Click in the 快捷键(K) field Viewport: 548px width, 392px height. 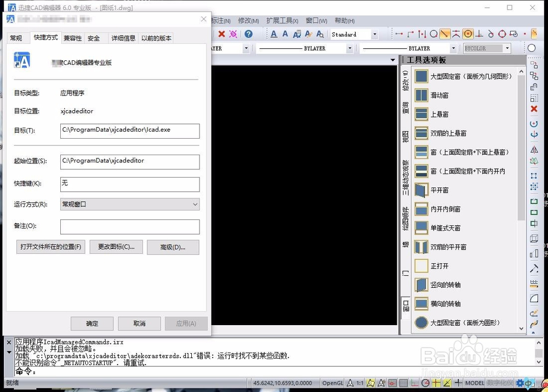130,184
